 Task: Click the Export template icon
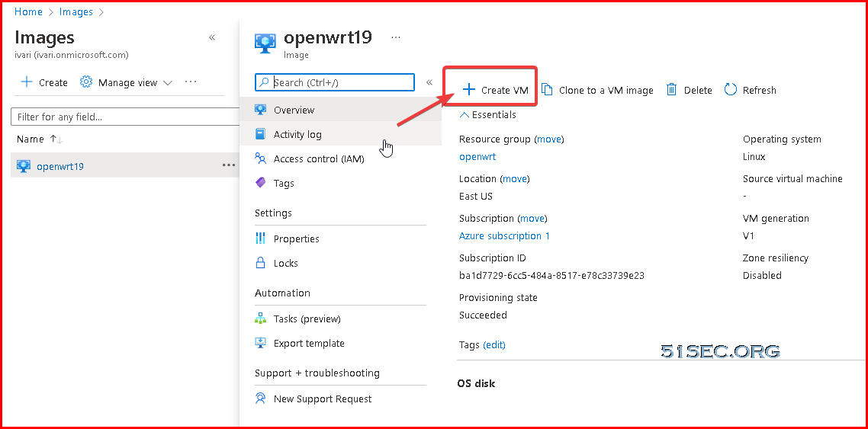tap(260, 343)
